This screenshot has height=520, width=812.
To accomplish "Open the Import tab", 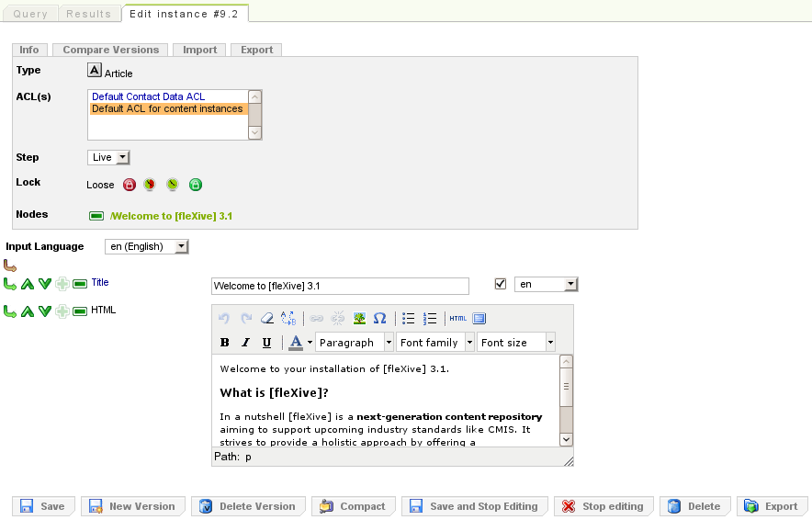I will (x=199, y=50).
